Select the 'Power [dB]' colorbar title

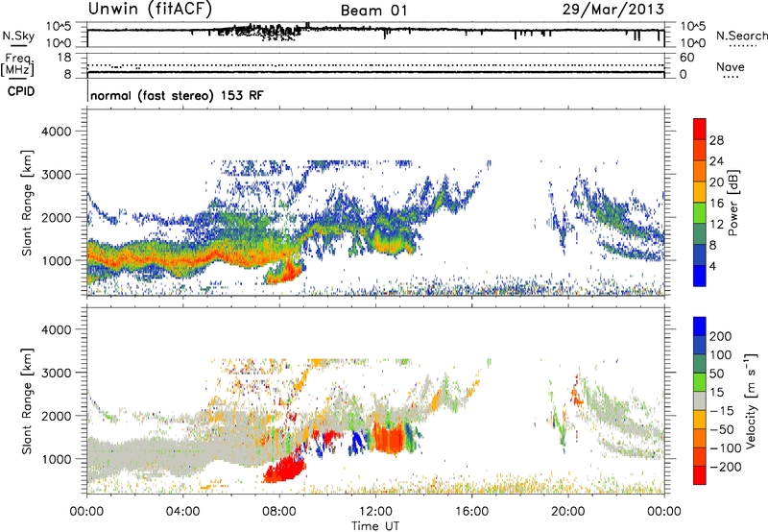coord(732,203)
